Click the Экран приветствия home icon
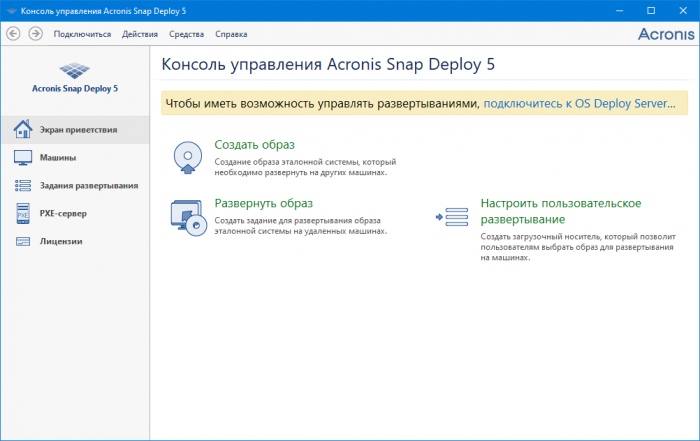The image size is (700, 441). click(x=22, y=129)
